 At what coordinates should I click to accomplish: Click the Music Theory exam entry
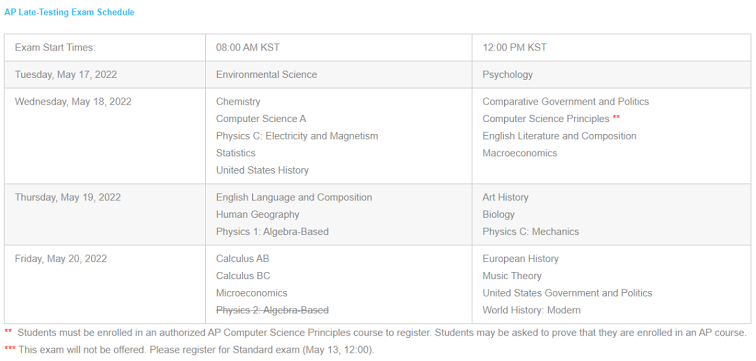coord(512,276)
